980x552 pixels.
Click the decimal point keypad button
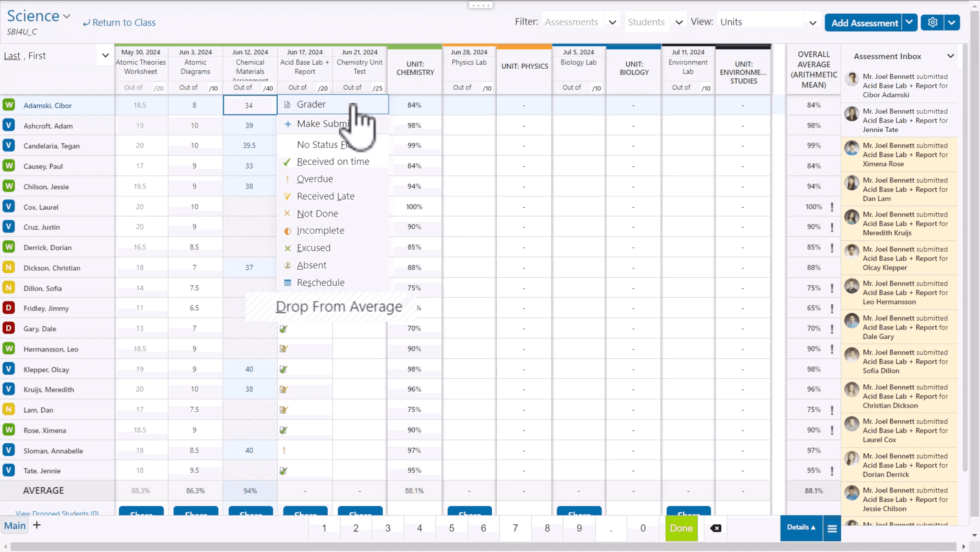(x=611, y=528)
